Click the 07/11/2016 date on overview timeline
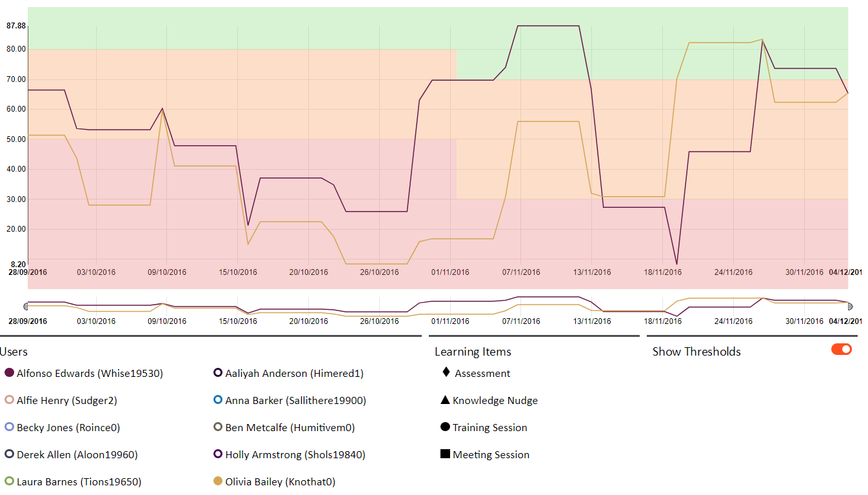 (521, 321)
